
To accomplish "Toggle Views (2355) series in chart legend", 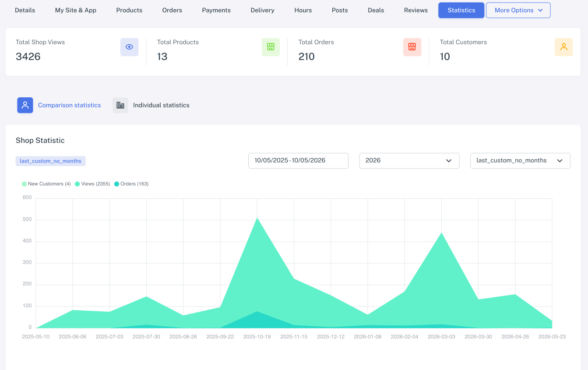I will point(92,184).
